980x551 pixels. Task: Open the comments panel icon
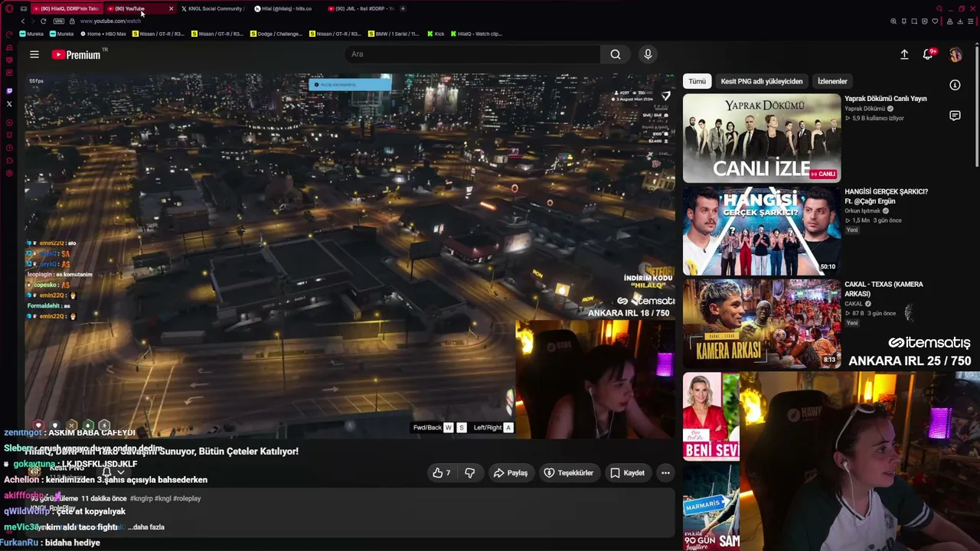(x=955, y=116)
